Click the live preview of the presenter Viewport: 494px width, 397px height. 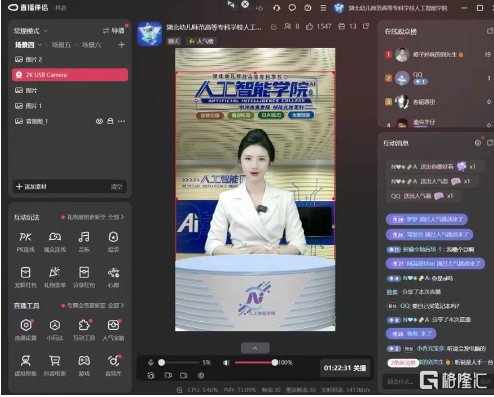click(255, 189)
